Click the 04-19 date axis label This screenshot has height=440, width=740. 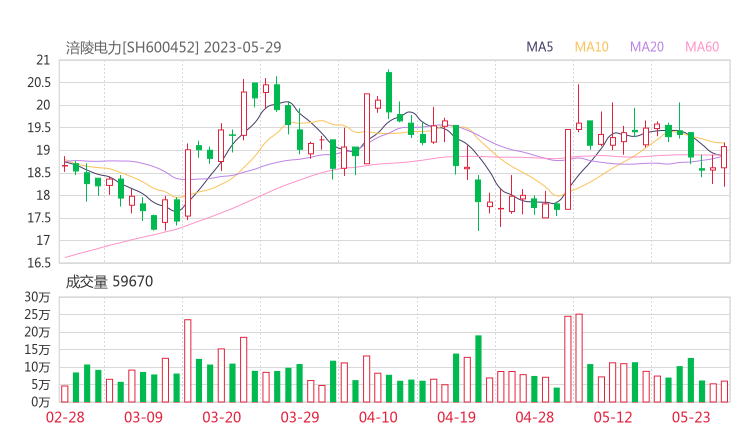pyautogui.click(x=456, y=417)
